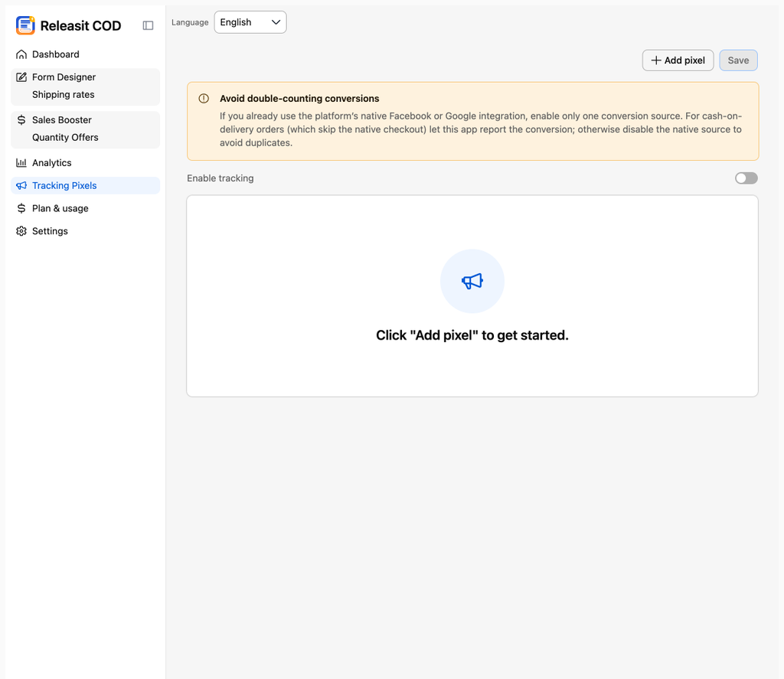
Task: Click the Sales Booster dollar icon
Action: pyautogui.click(x=21, y=120)
